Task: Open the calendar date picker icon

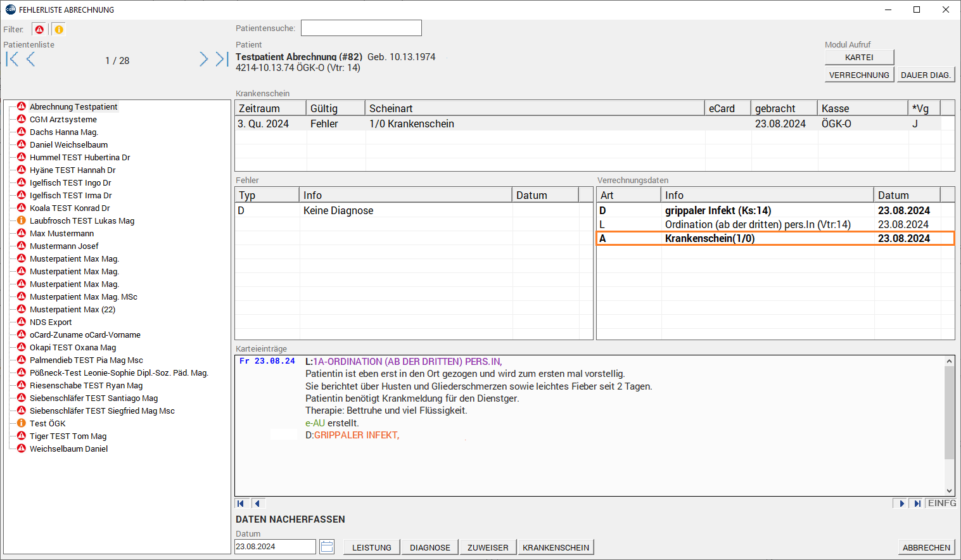Action: [327, 547]
